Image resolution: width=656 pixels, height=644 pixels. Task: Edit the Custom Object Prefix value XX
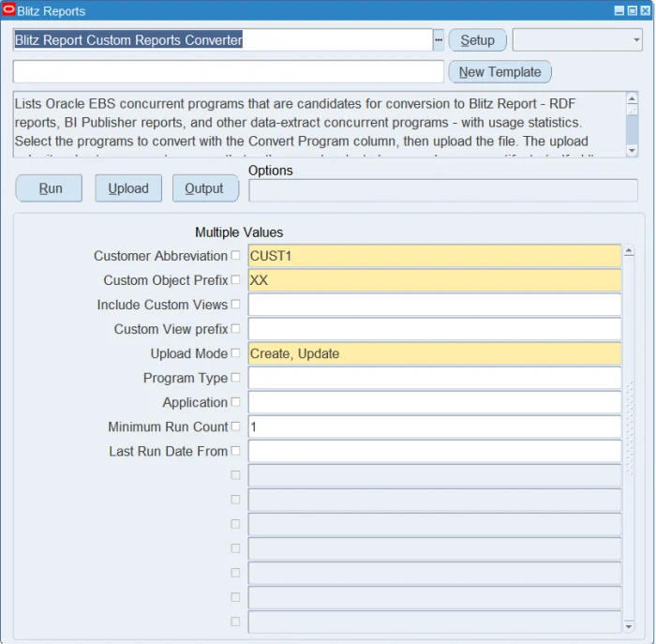point(435,280)
